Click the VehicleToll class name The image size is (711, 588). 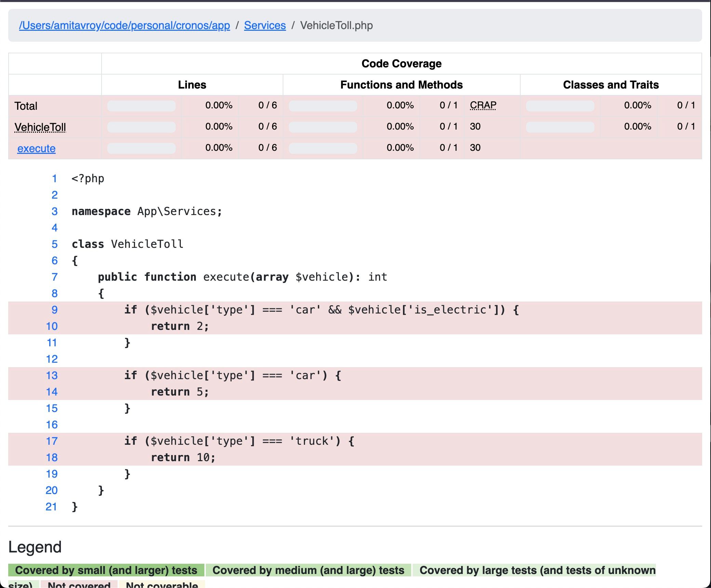40,127
